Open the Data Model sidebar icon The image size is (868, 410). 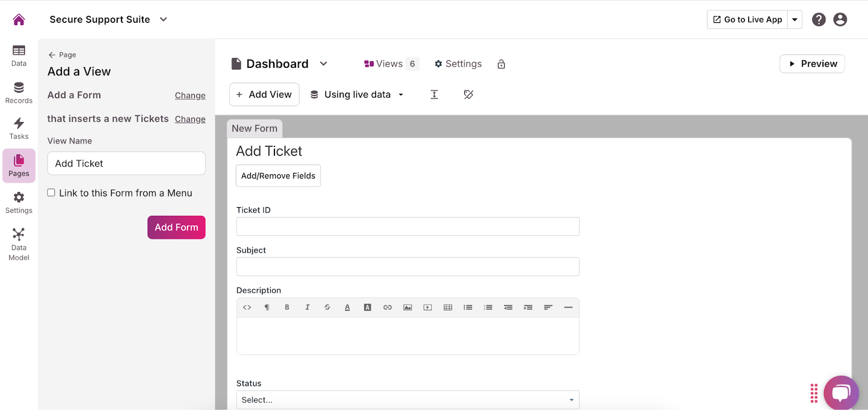[19, 244]
